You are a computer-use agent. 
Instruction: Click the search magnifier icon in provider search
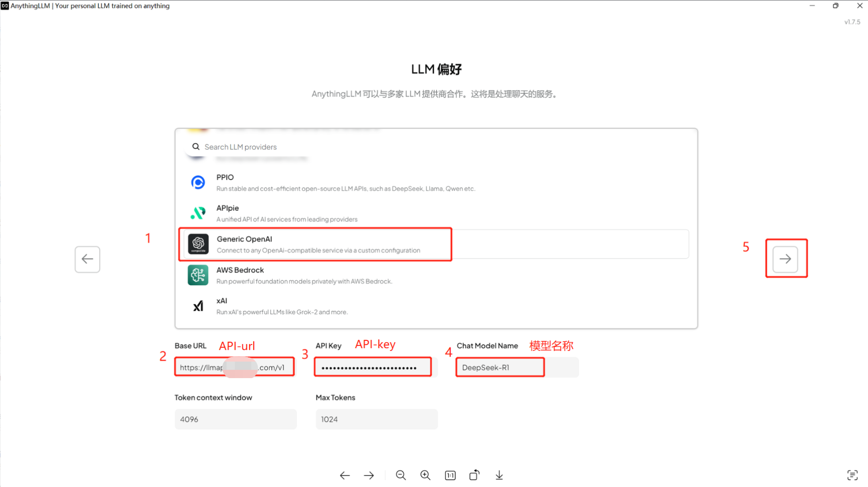[x=196, y=147]
